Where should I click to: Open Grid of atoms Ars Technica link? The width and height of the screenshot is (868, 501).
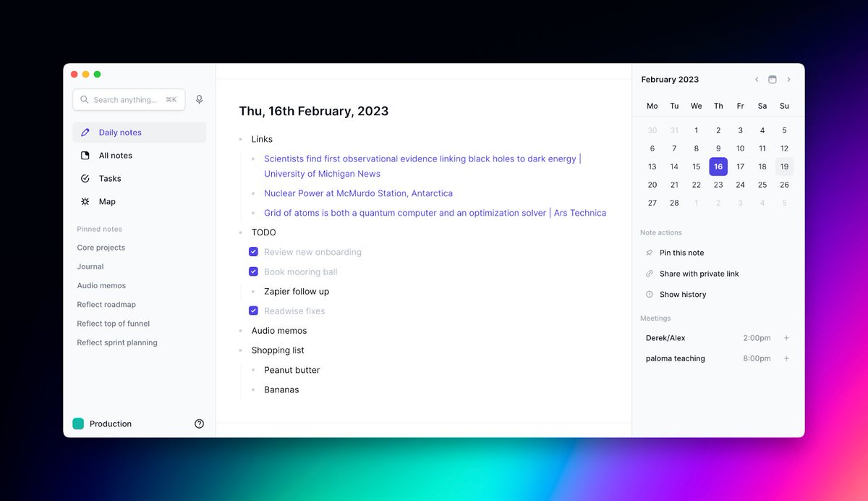(435, 213)
